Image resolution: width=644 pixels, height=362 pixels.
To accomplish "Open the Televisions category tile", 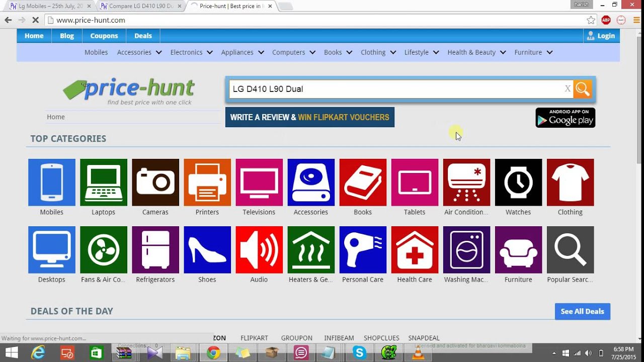I will click(259, 183).
